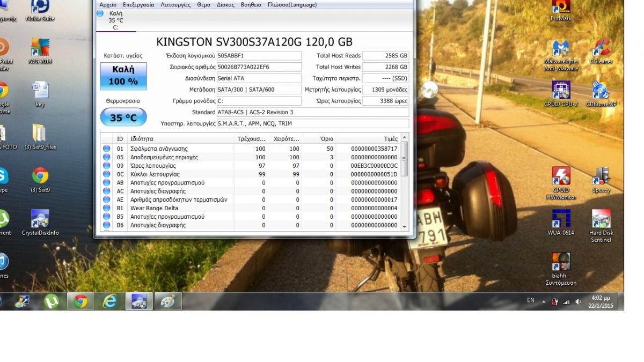This screenshot has width=644, height=362.
Task: Select the CrystalDiskInfo desktop shortcut
Action: click(x=40, y=223)
